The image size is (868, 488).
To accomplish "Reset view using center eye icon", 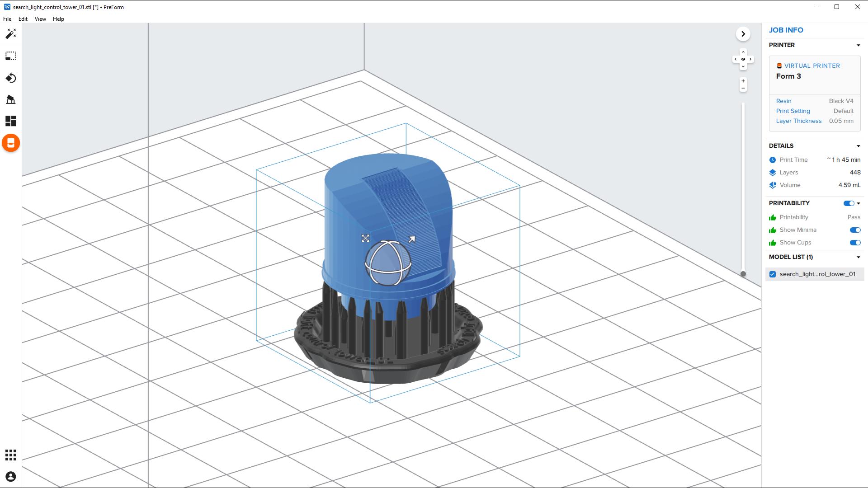I will pyautogui.click(x=743, y=59).
